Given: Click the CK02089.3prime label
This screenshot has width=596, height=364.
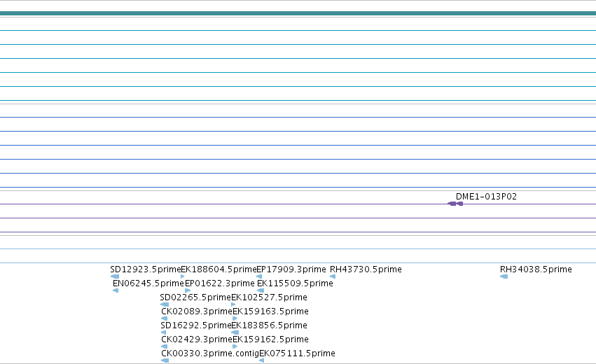Looking at the screenshot, I should pyautogui.click(x=197, y=311).
